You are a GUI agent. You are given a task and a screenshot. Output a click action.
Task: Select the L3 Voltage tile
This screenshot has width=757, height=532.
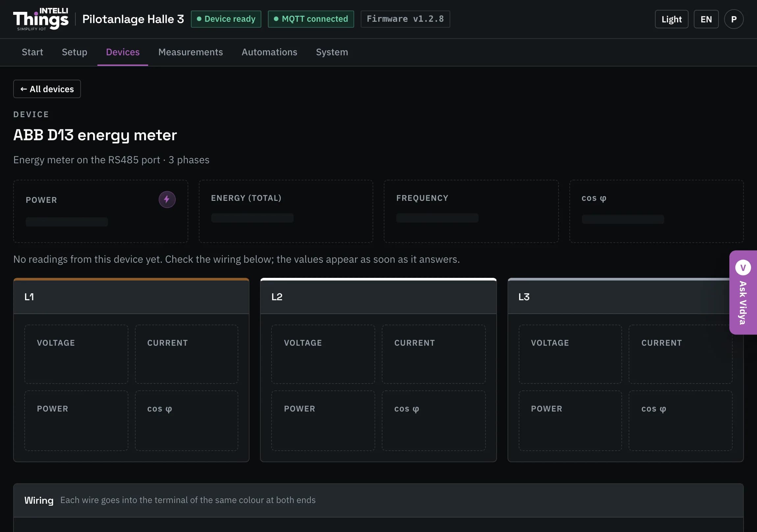click(570, 354)
